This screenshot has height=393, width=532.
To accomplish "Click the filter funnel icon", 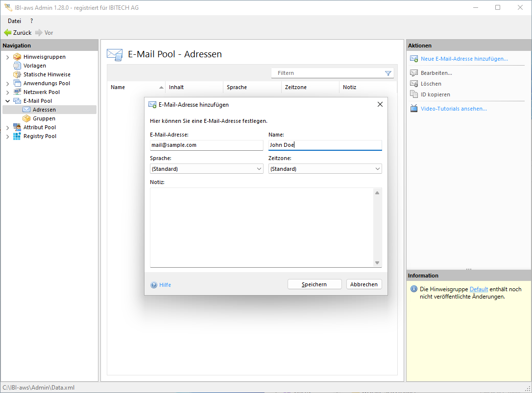I will click(x=388, y=73).
